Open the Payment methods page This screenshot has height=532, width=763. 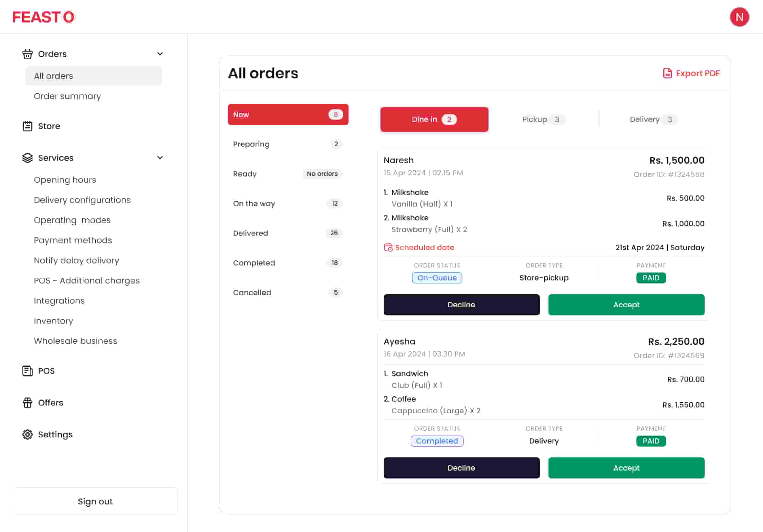(73, 240)
